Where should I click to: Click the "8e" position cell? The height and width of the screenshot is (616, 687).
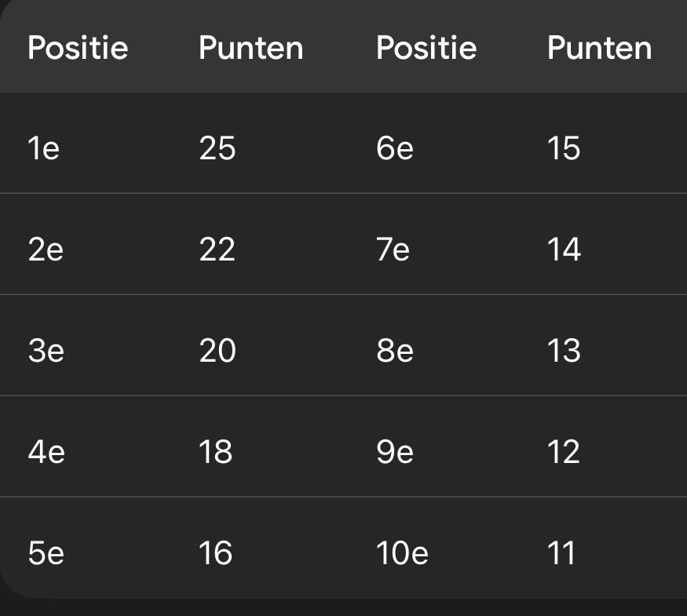pyautogui.click(x=394, y=351)
